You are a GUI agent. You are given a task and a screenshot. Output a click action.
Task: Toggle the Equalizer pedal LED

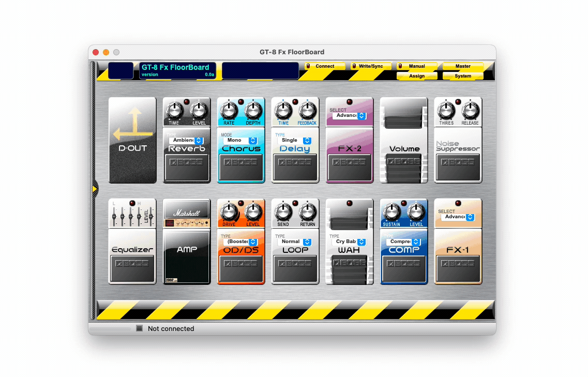pos(132,203)
